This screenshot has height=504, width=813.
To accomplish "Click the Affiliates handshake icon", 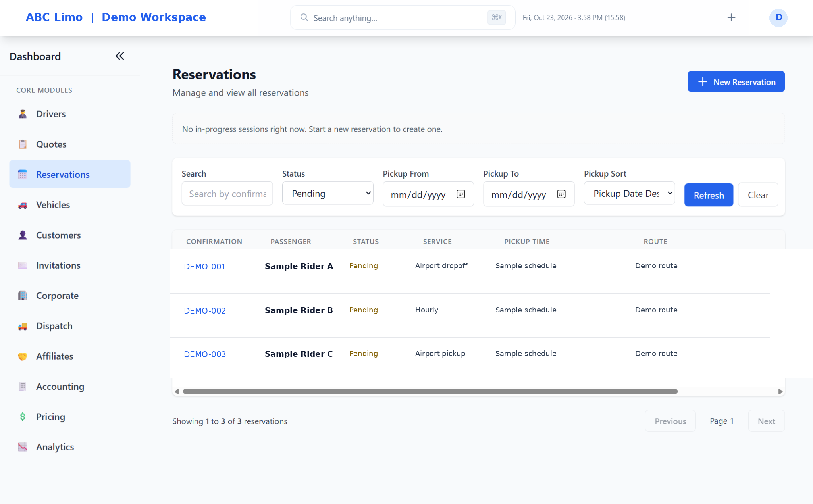I will [23, 356].
